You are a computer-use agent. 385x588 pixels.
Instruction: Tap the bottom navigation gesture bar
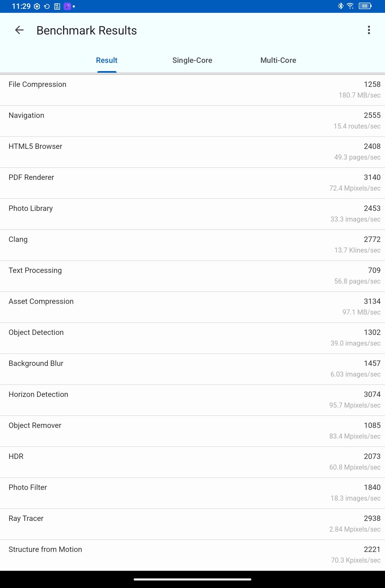[192, 579]
